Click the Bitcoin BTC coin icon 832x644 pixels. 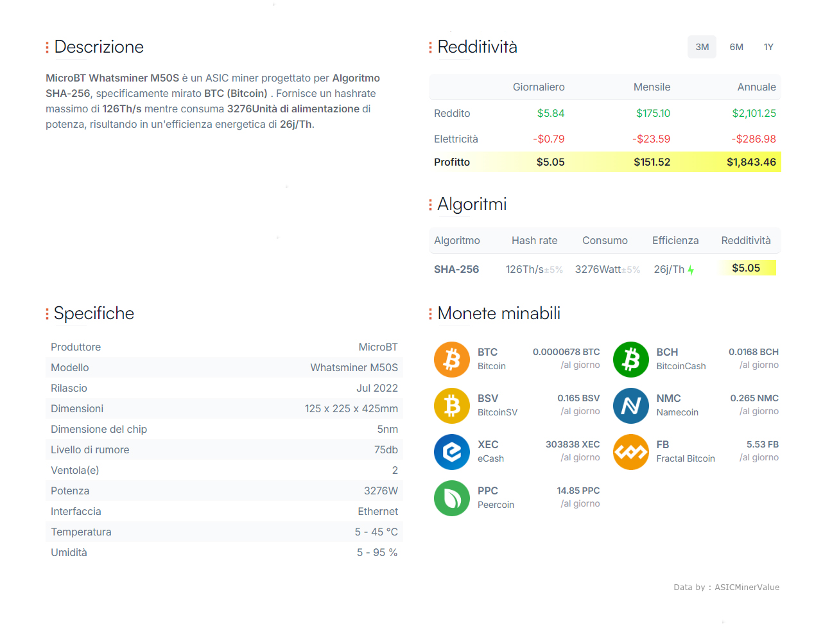[x=452, y=360]
